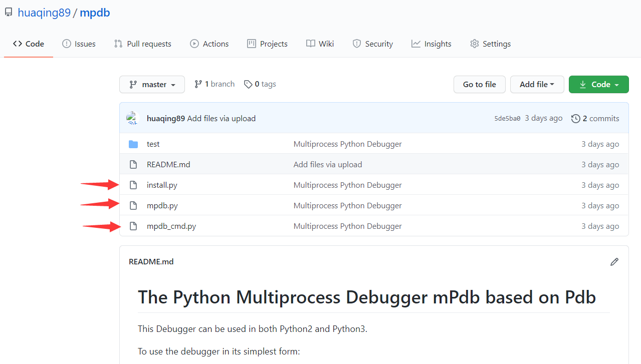Image resolution: width=641 pixels, height=364 pixels.
Task: Click the file icon for README.md row
Action: (x=133, y=165)
